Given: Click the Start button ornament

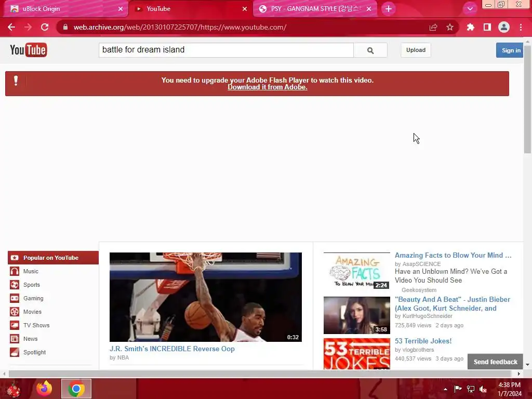Looking at the screenshot, I should (14, 389).
